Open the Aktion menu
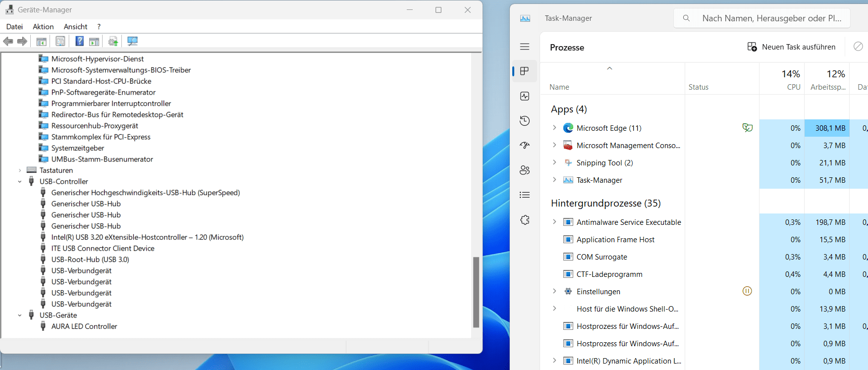Viewport: 868px width, 370px height. (x=43, y=27)
